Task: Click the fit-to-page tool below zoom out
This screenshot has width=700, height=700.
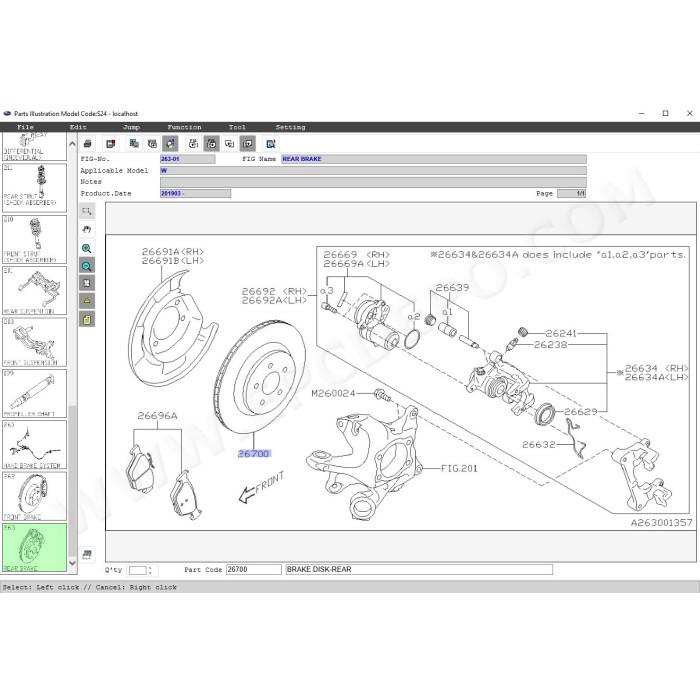Action: click(x=87, y=283)
